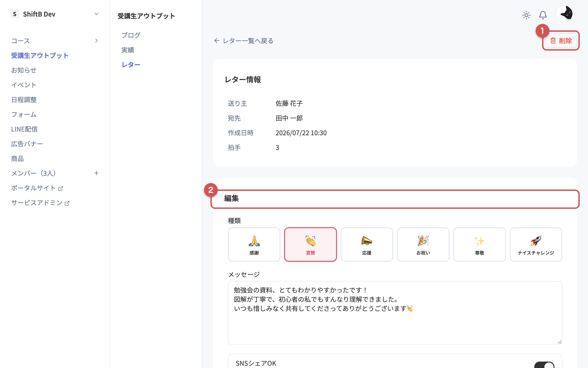Viewport: 588px width, 368px height.
Task: Click the external link icon beside ポータルサイト
Action: pos(61,188)
